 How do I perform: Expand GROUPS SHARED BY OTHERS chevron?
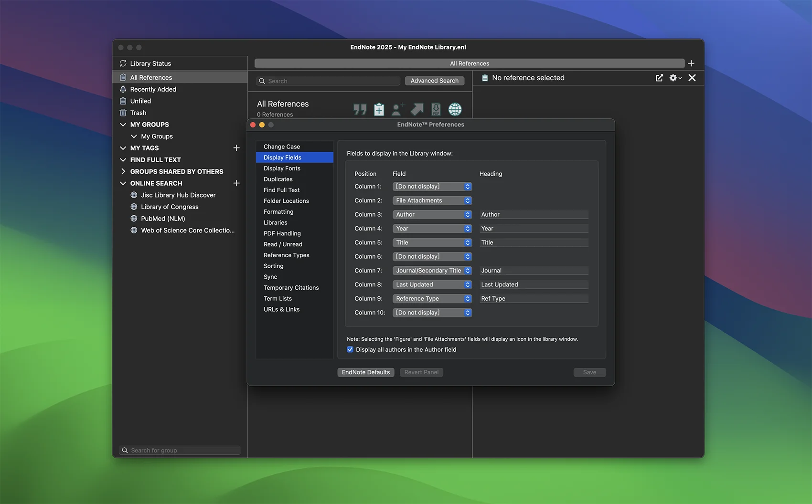click(123, 171)
